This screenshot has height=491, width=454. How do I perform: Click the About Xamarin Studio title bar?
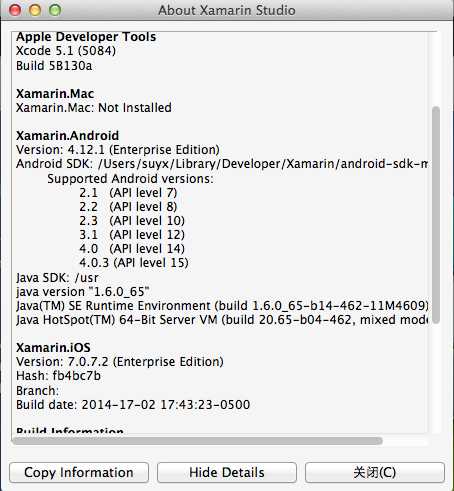pos(227,10)
